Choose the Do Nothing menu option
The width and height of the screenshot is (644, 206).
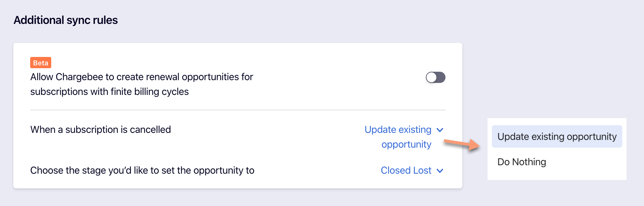tap(522, 162)
